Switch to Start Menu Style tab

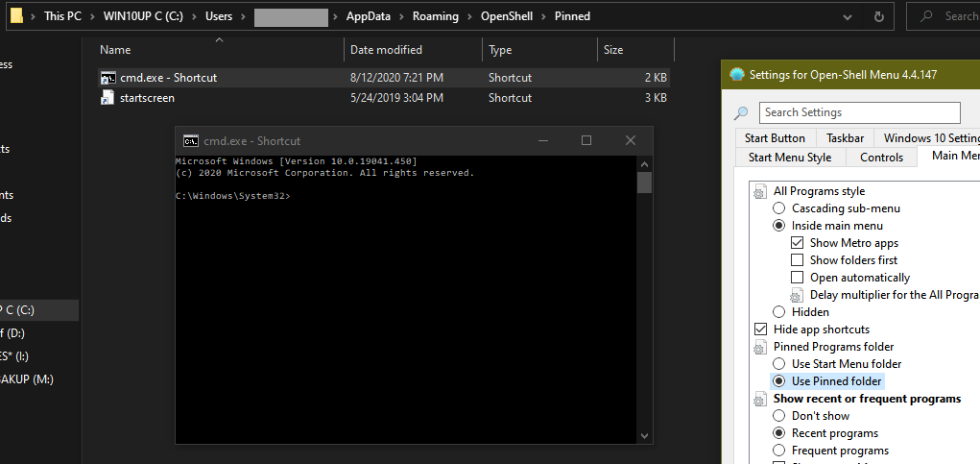click(790, 157)
